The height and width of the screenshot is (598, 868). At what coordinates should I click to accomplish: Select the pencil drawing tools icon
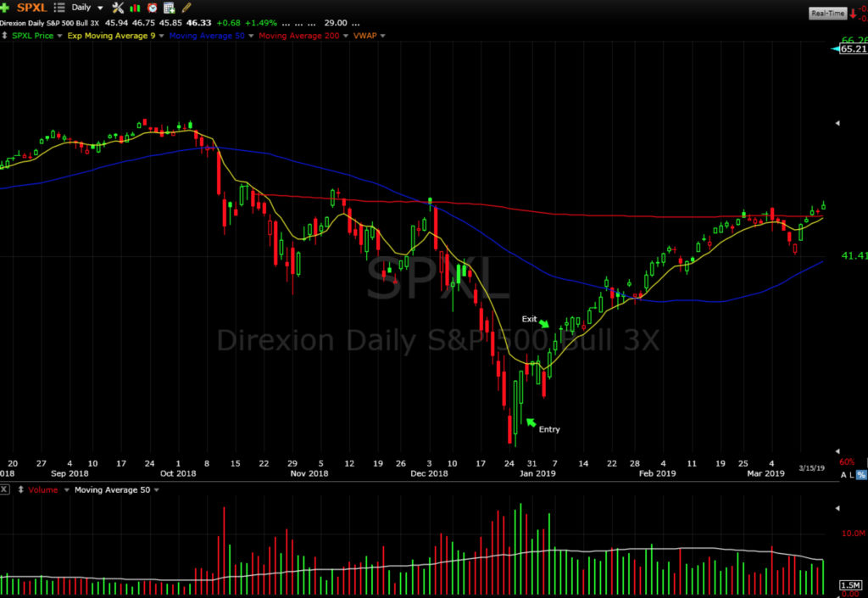tap(186, 8)
